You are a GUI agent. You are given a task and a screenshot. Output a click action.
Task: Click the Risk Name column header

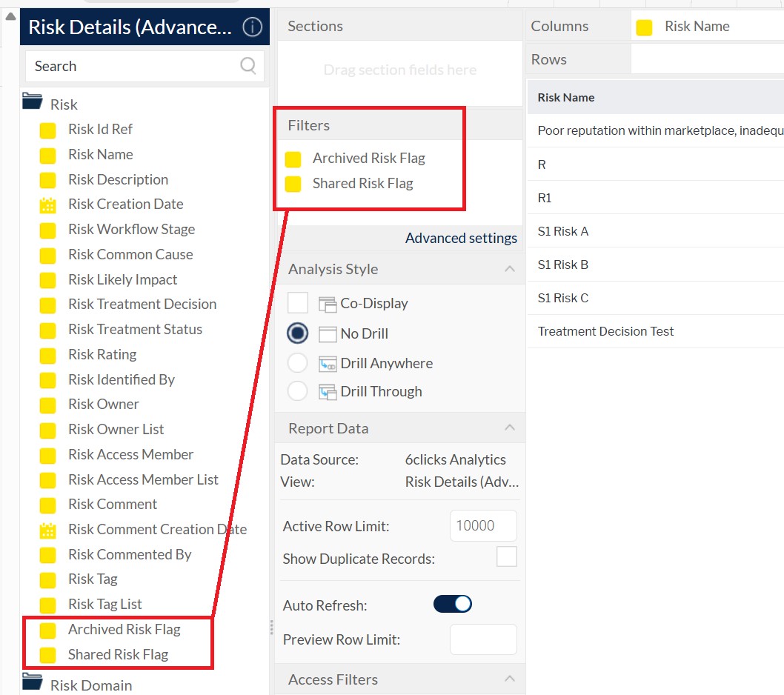click(566, 97)
